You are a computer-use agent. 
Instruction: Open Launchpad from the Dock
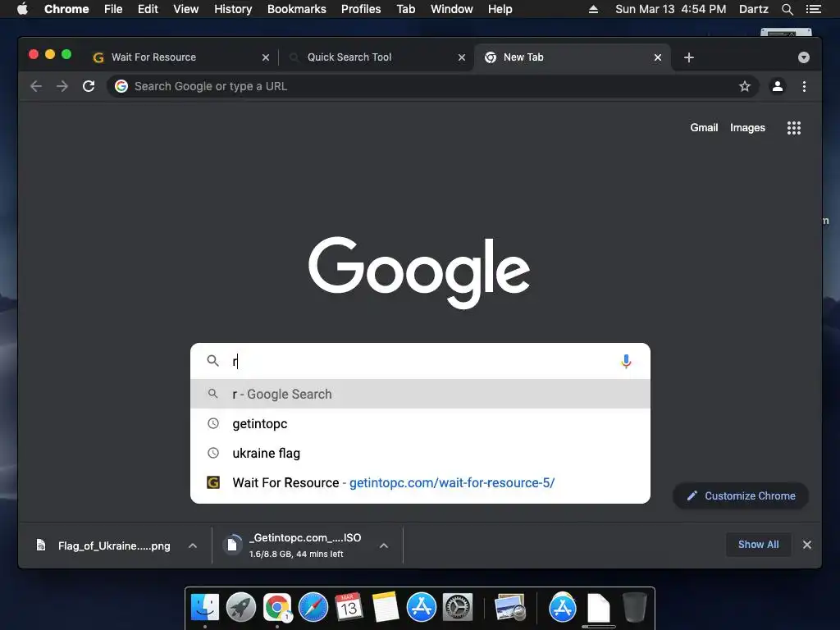(x=241, y=608)
